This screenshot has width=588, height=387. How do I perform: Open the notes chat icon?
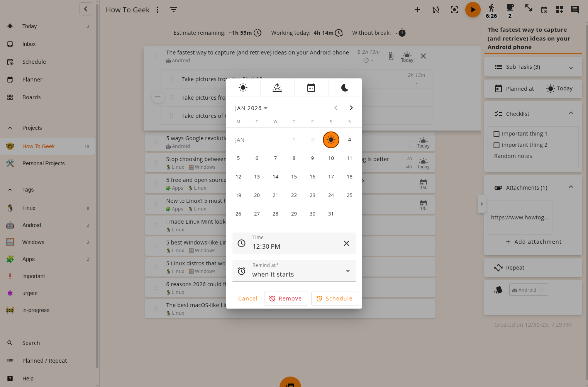[575, 10]
